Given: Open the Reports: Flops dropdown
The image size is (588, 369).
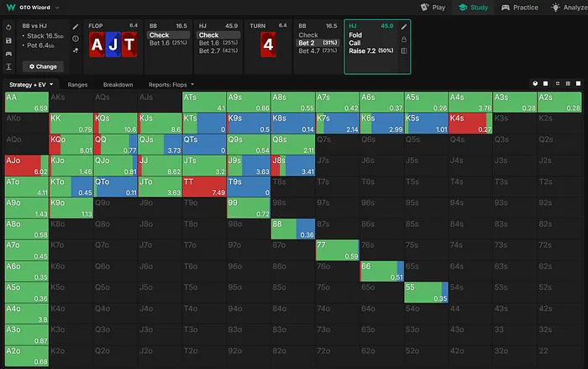Looking at the screenshot, I should 170,85.
